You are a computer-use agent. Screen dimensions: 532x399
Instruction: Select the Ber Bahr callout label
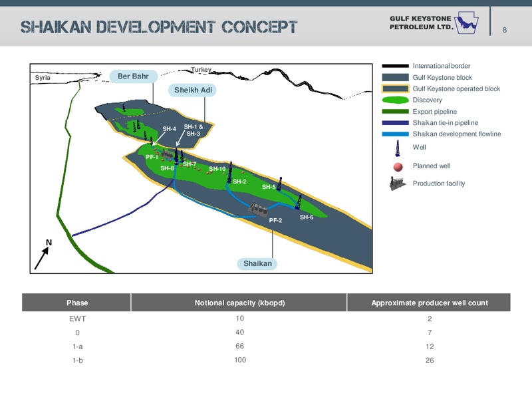pyautogui.click(x=134, y=76)
